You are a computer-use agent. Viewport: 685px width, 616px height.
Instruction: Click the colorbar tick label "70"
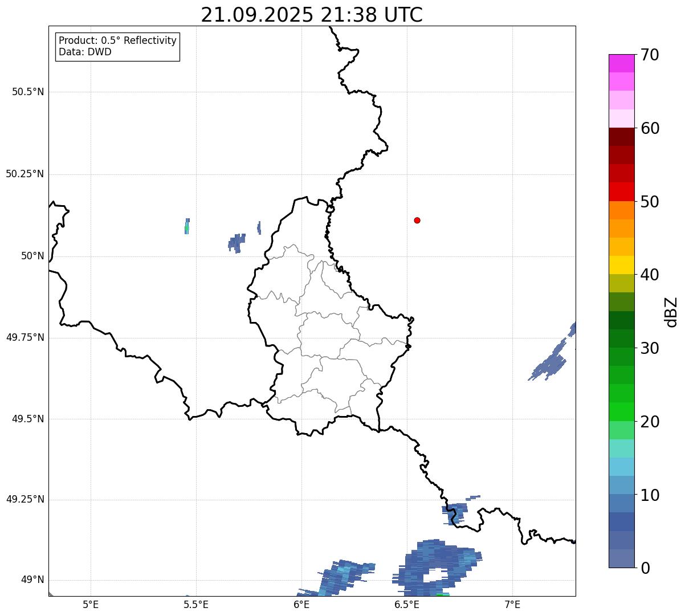pos(650,55)
